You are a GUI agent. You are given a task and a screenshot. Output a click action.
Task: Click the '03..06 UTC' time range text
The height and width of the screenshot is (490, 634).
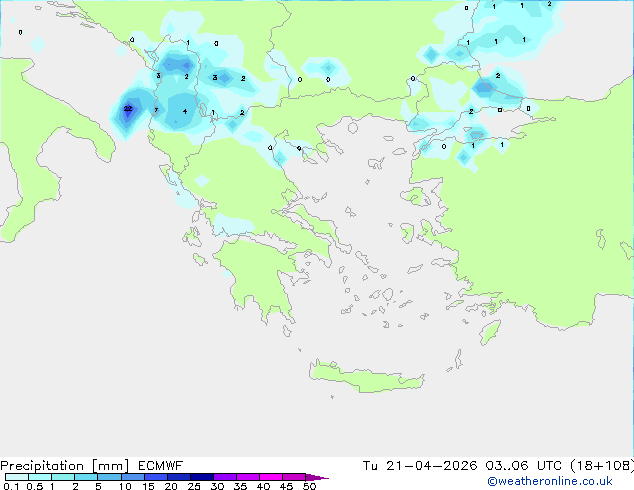pyautogui.click(x=523, y=466)
